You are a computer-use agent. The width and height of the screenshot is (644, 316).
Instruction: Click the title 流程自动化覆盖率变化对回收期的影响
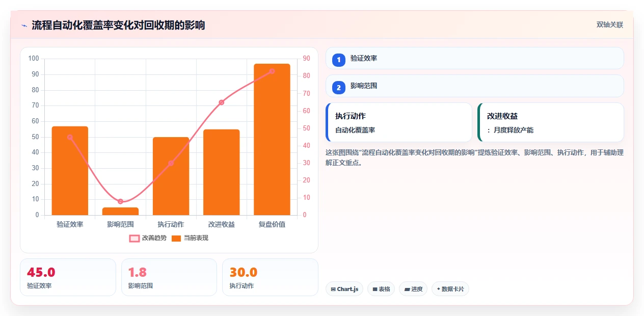118,25
